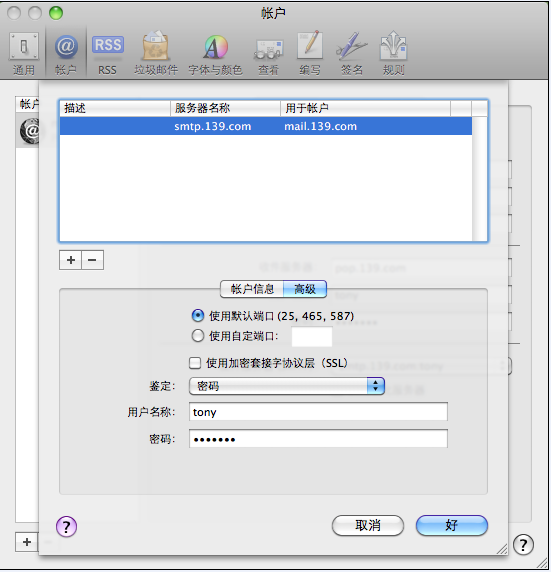
Task: Select 使用自定端口 custom port radio button
Action: [198, 336]
